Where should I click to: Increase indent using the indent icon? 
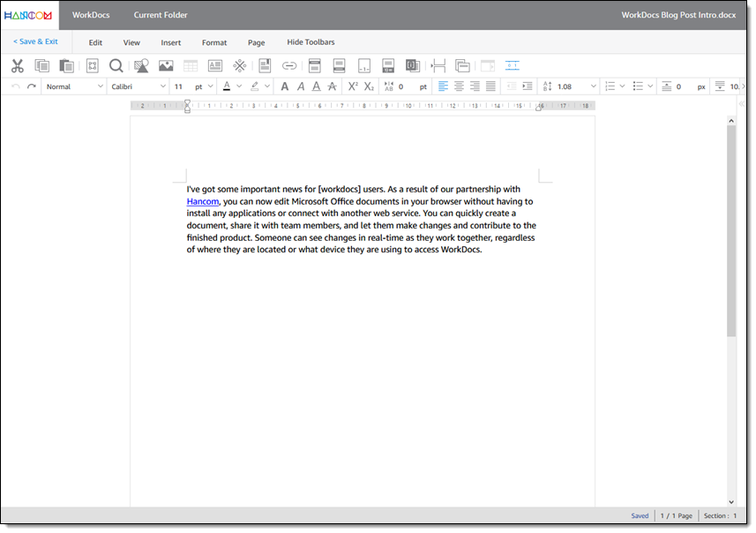[x=527, y=86]
